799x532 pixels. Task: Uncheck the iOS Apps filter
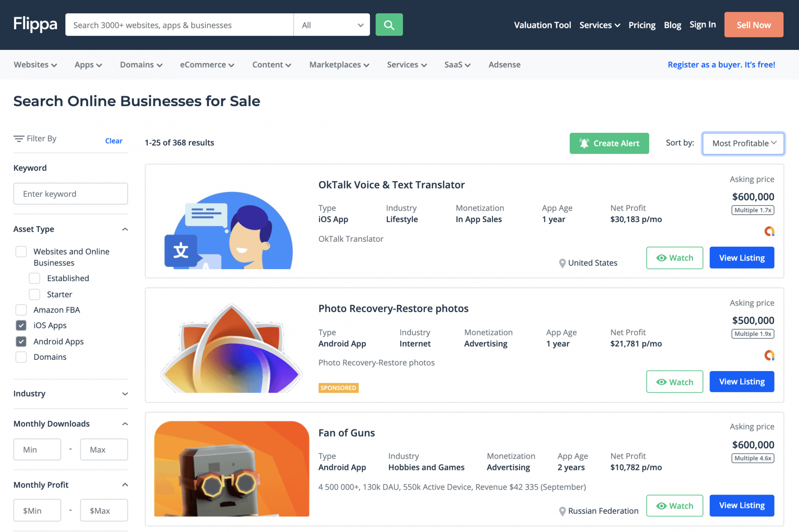pyautogui.click(x=21, y=325)
